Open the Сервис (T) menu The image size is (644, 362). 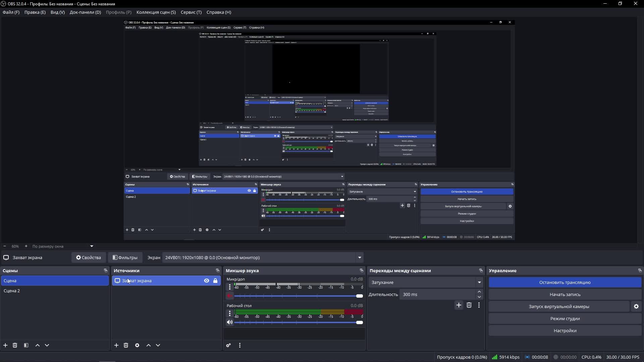[x=191, y=12]
